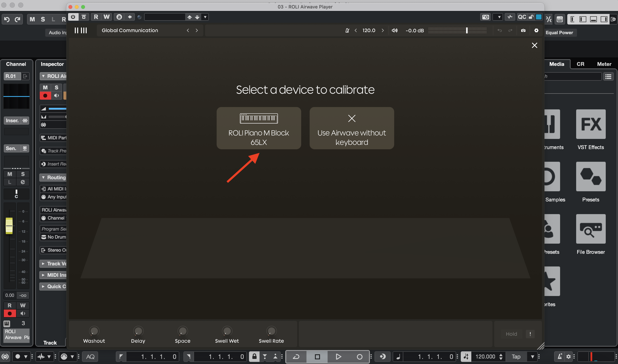618x364 pixels.
Task: Toggle plugin Write automation W button
Action: click(x=107, y=17)
